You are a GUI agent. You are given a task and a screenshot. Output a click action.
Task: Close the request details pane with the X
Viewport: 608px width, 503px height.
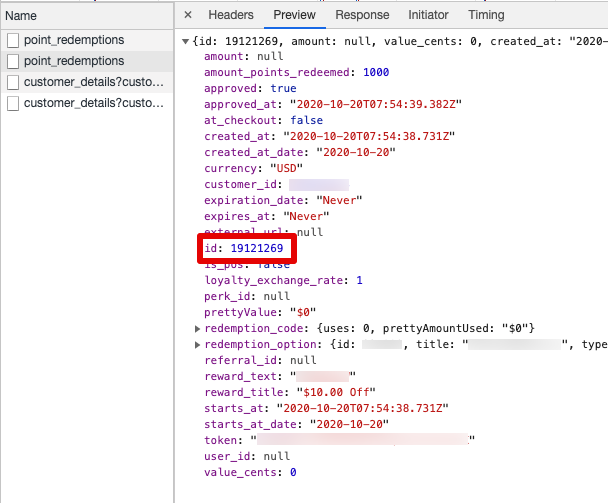coord(188,15)
